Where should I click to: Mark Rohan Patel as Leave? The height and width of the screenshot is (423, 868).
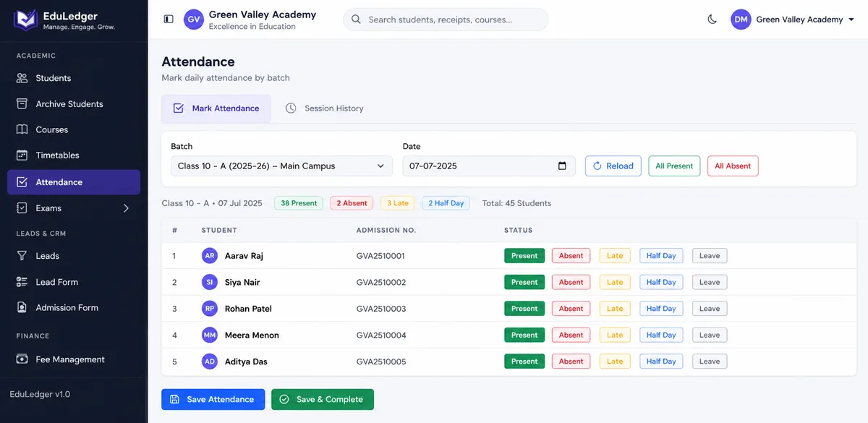(x=710, y=309)
